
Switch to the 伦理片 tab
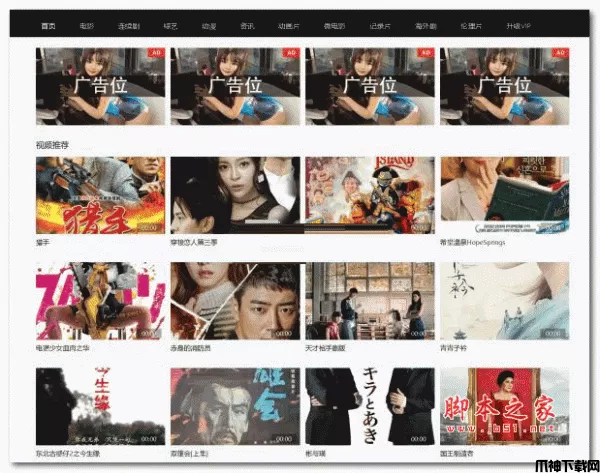pyautogui.click(x=471, y=26)
